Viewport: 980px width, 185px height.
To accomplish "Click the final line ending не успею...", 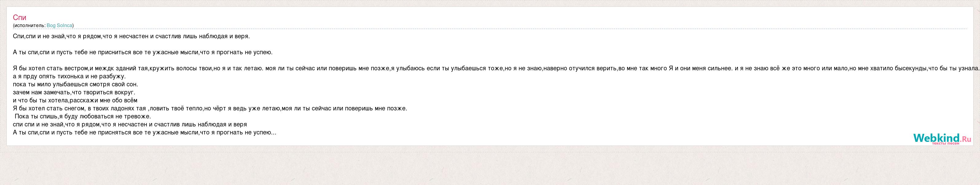I will [x=145, y=132].
